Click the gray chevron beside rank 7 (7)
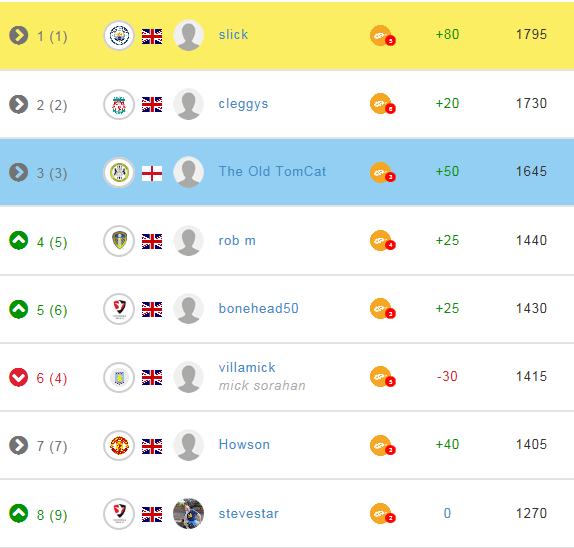 coord(19,445)
